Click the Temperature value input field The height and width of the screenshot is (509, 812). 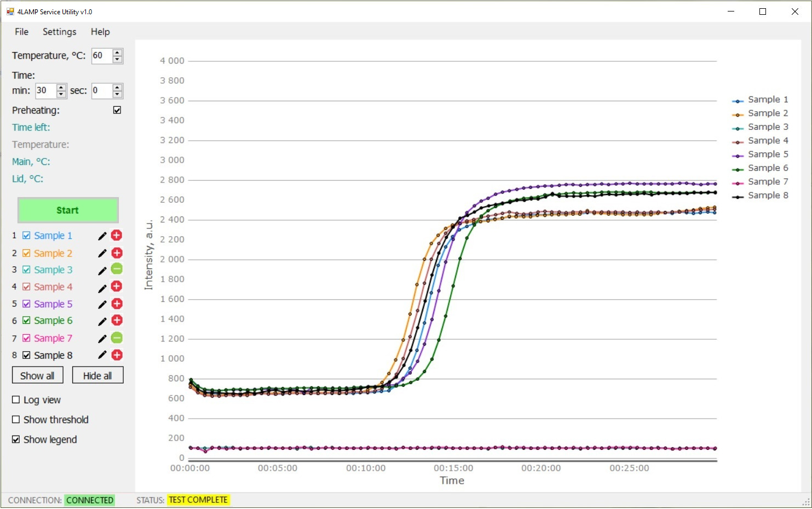[x=101, y=56]
